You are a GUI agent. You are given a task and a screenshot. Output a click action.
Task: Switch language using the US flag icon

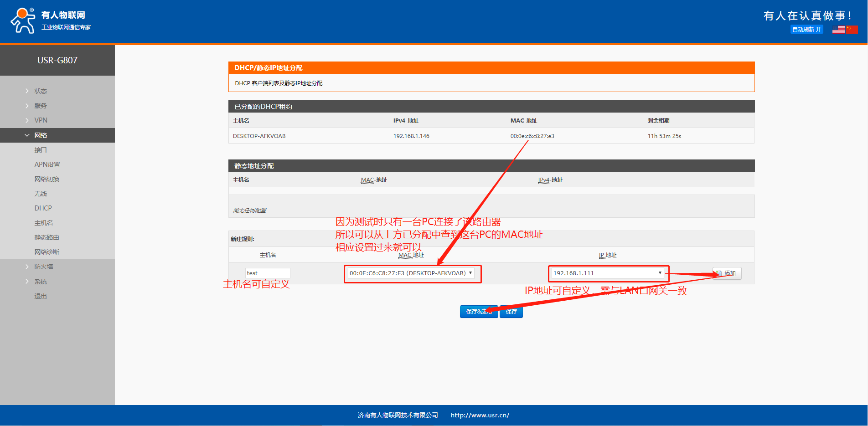(838, 30)
